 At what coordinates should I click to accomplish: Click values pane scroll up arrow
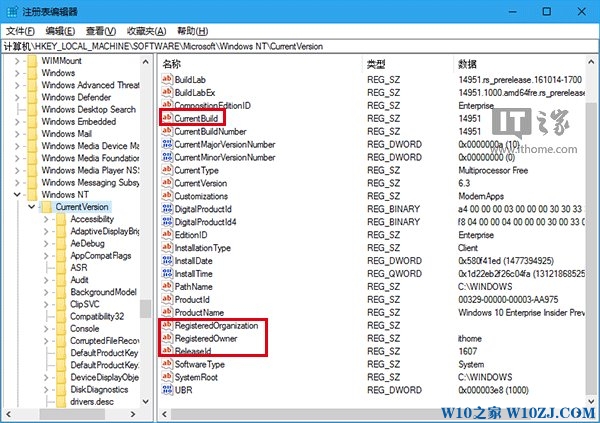tap(592, 61)
